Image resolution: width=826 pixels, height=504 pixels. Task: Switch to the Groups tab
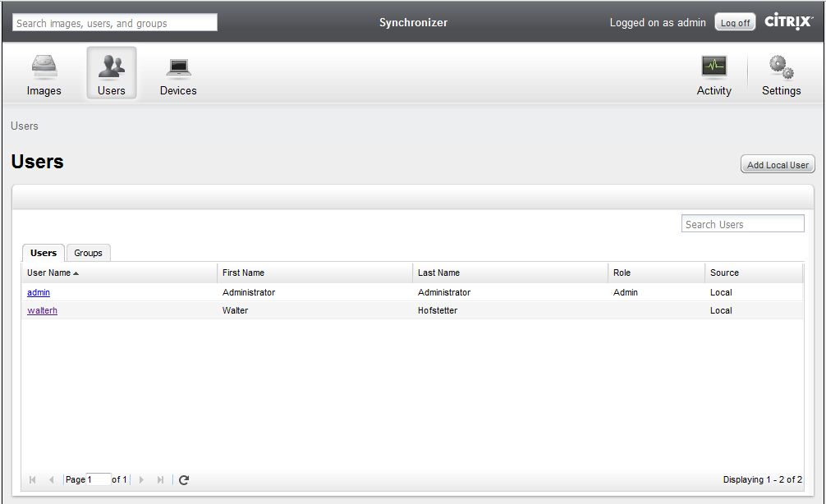click(88, 253)
